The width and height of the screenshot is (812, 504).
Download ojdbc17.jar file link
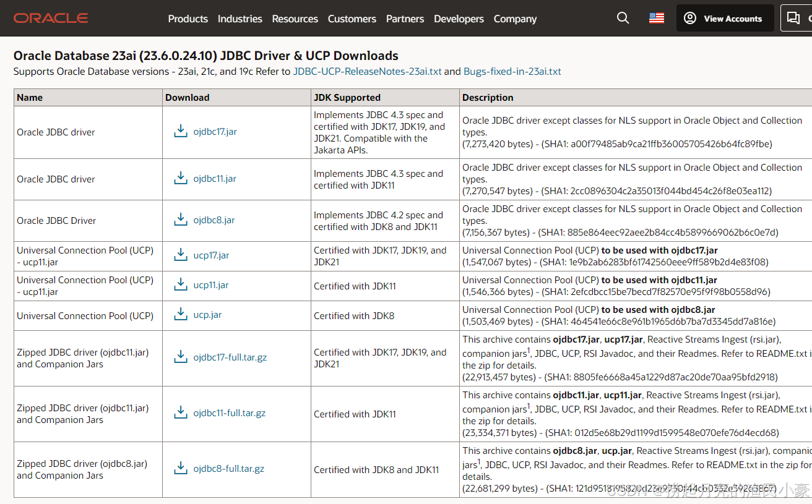coord(215,132)
